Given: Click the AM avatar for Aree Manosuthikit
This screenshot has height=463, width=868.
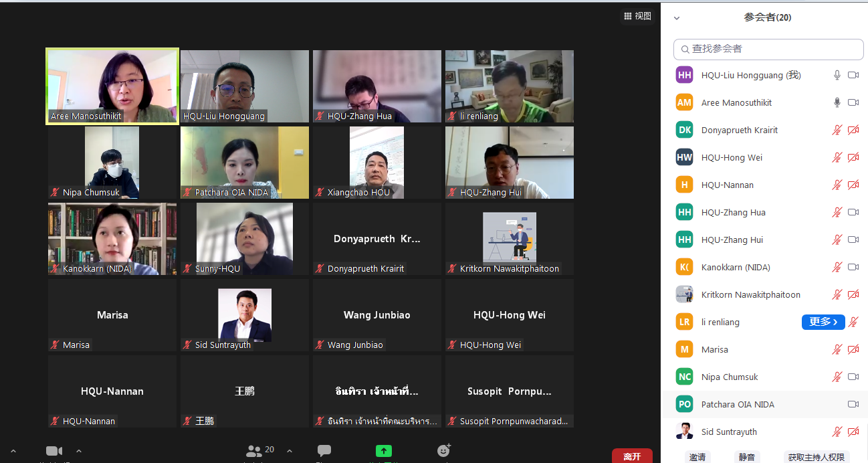Looking at the screenshot, I should click(x=684, y=102).
